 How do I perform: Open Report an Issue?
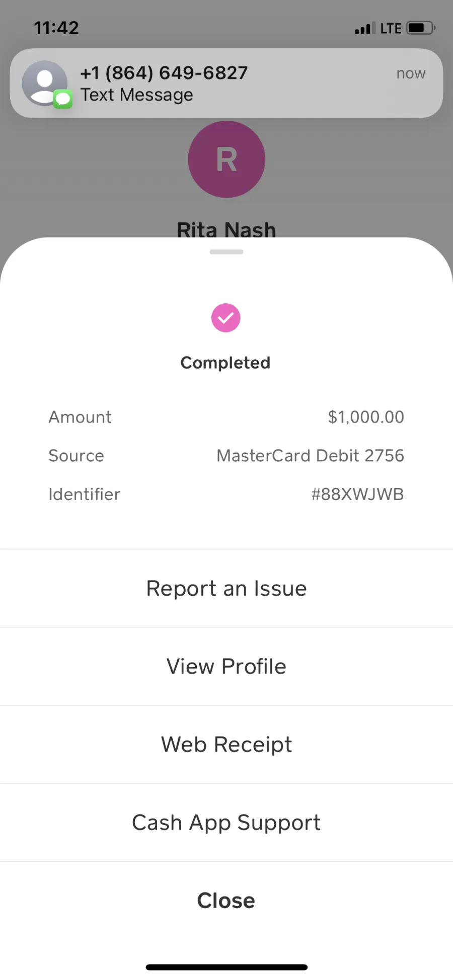pyautogui.click(x=226, y=588)
